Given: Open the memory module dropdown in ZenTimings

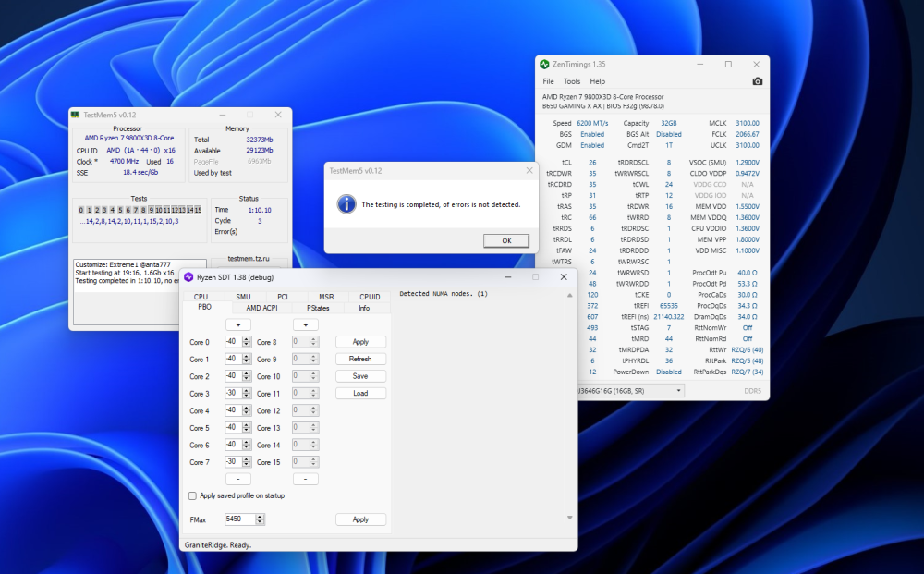Looking at the screenshot, I should [679, 390].
